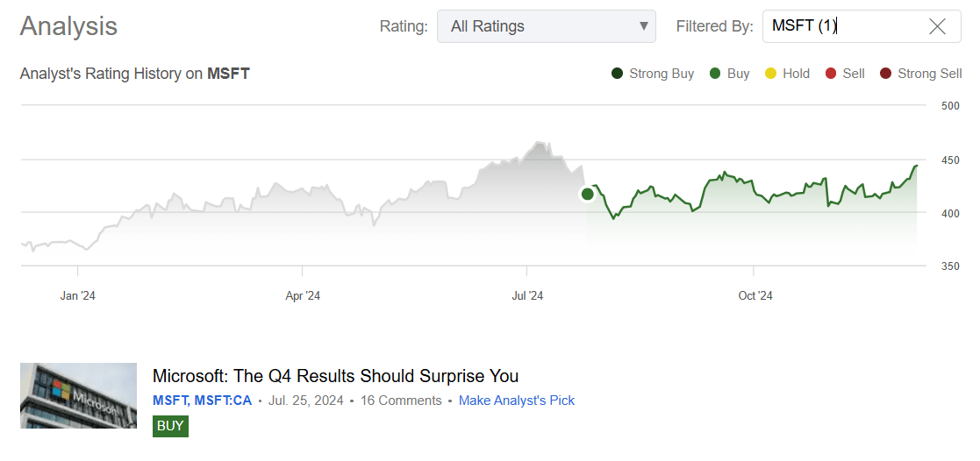The image size is (980, 461).
Task: Clear the MSFT filter with the X icon
Action: (937, 26)
